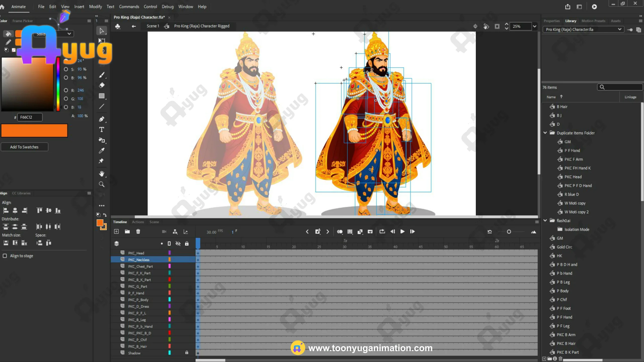Switch to the Properties tab
The height and width of the screenshot is (362, 644).
coord(551,21)
